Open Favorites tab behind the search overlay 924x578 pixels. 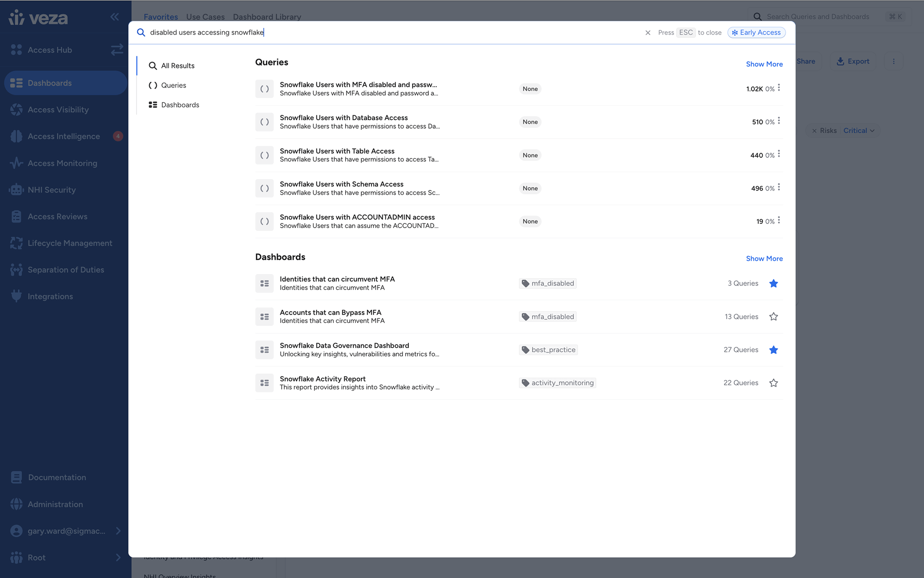161,17
